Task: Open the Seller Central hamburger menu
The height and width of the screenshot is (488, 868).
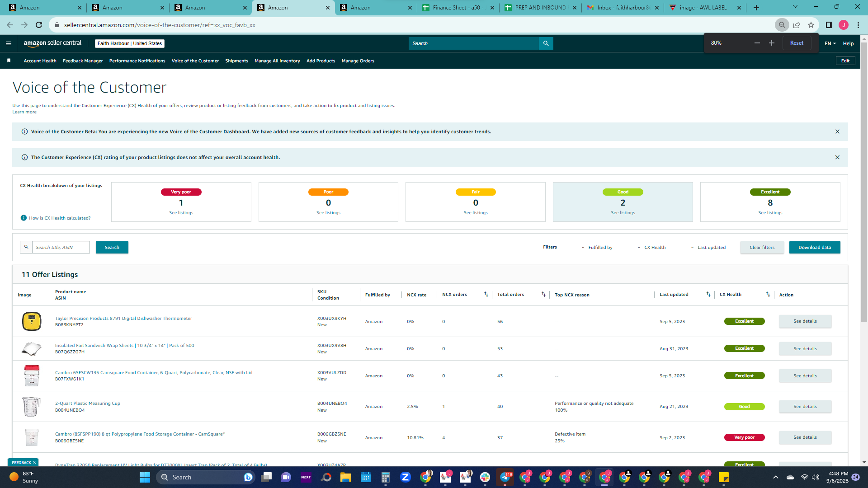Action: (9, 43)
